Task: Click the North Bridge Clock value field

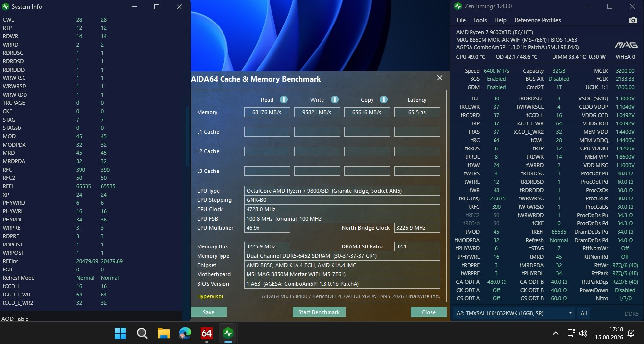Action: pyautogui.click(x=417, y=228)
